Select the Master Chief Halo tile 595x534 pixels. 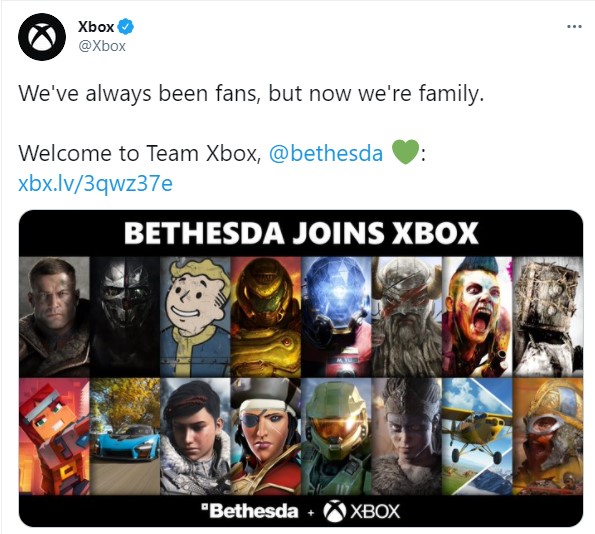coord(337,436)
